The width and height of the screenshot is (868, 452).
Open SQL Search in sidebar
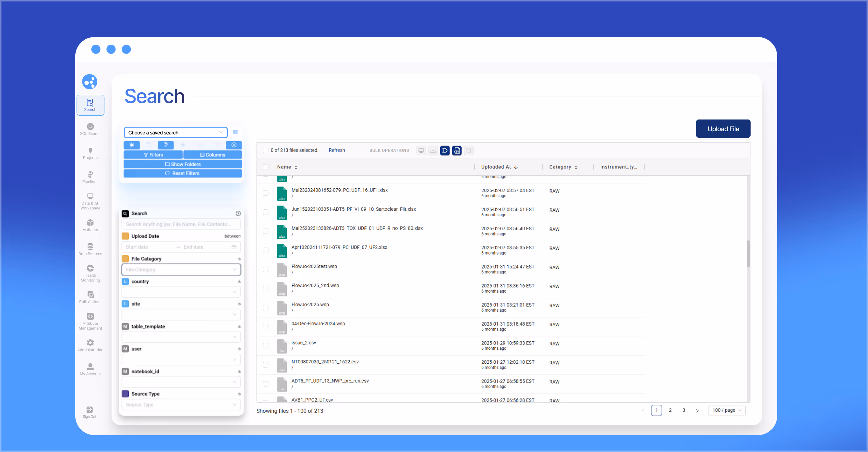[x=90, y=129]
